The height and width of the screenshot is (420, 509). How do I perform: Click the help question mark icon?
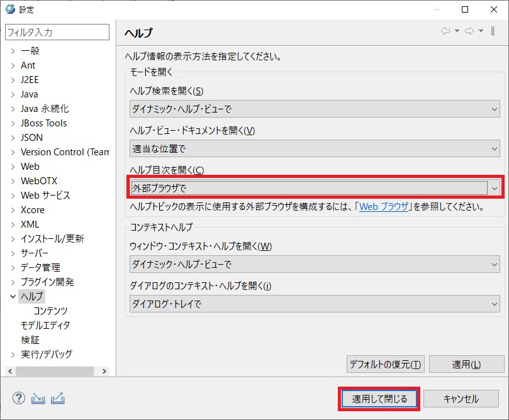(x=18, y=399)
